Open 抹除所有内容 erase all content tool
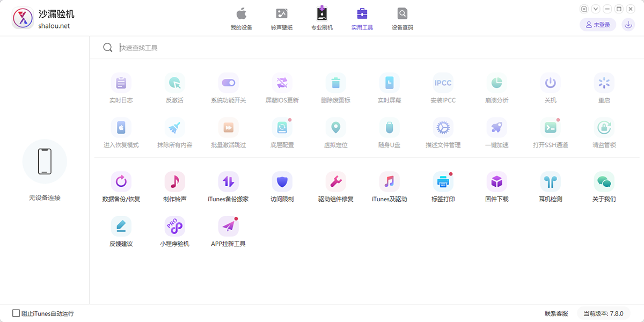 point(175,133)
